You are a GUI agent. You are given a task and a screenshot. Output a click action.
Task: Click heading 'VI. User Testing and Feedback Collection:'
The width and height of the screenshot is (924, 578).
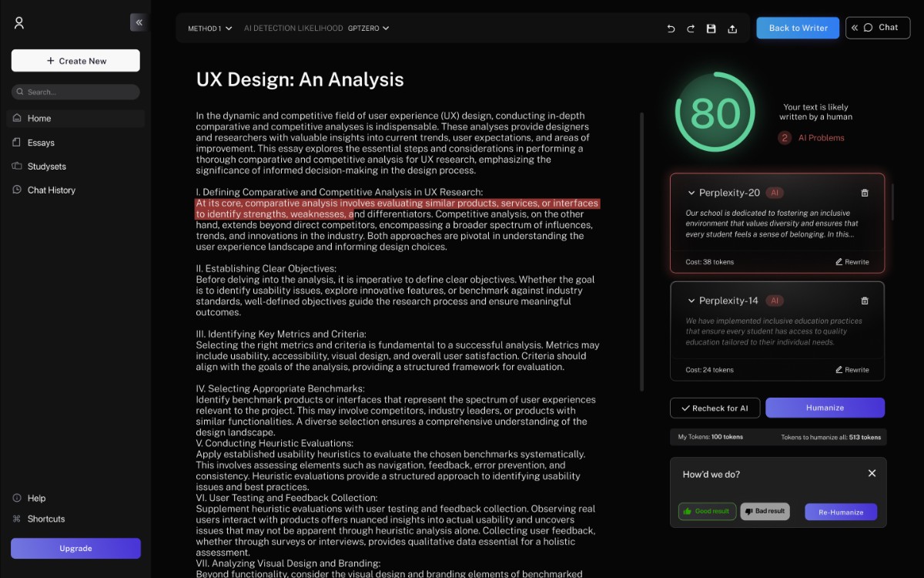click(x=286, y=498)
